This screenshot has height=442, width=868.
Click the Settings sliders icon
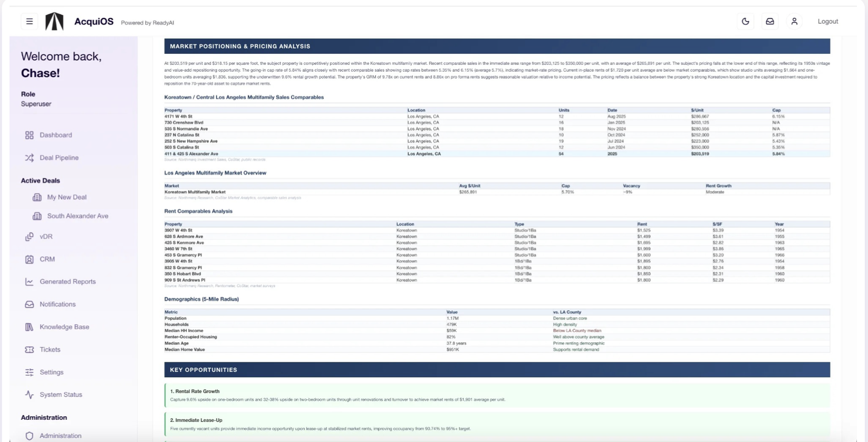[30, 372]
